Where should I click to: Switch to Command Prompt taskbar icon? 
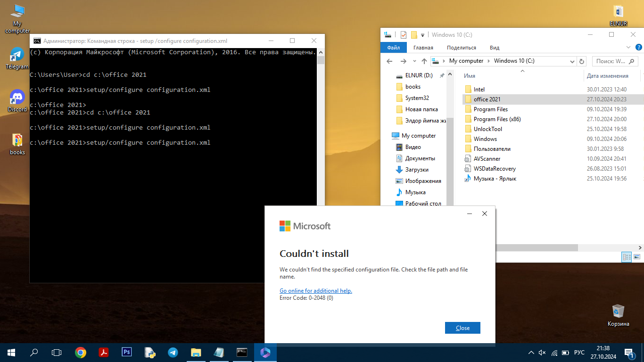click(x=242, y=352)
